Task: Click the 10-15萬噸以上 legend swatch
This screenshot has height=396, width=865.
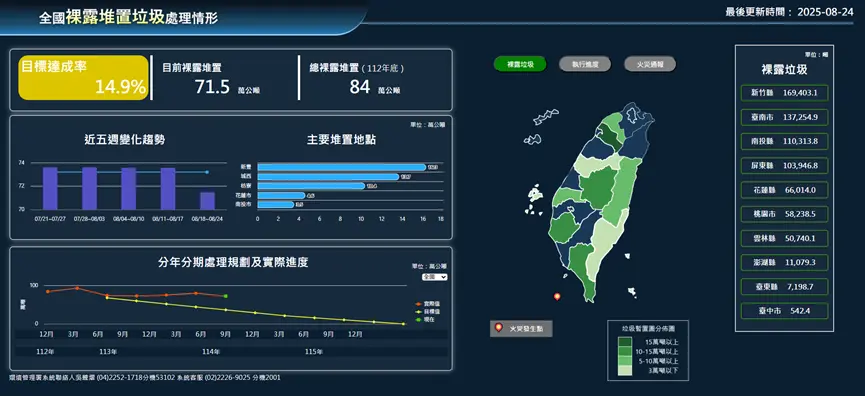Action: pyautogui.click(x=625, y=351)
